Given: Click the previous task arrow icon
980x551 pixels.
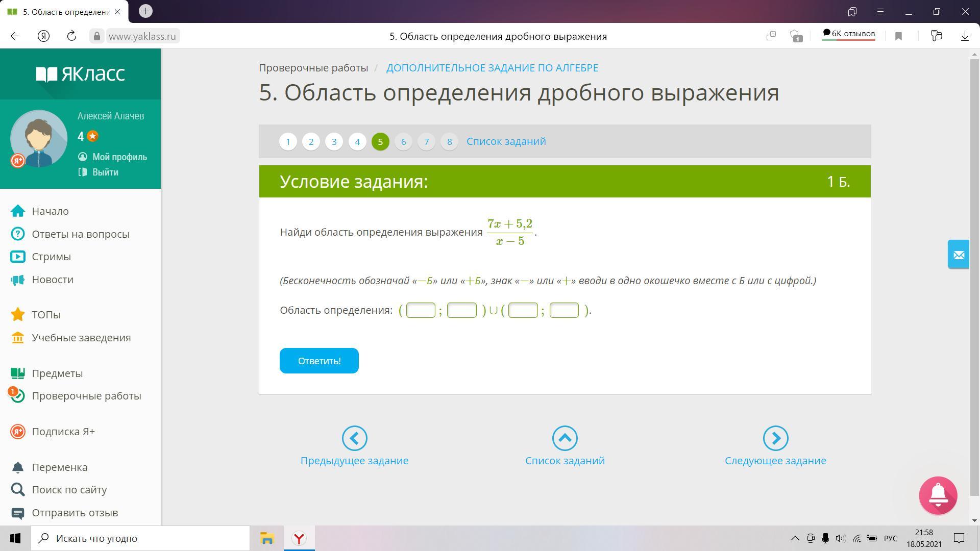Looking at the screenshot, I should tap(354, 438).
